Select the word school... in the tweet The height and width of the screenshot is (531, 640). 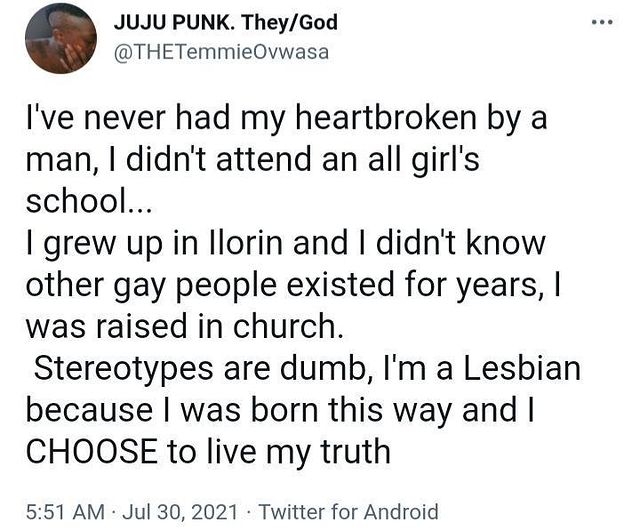(x=89, y=200)
